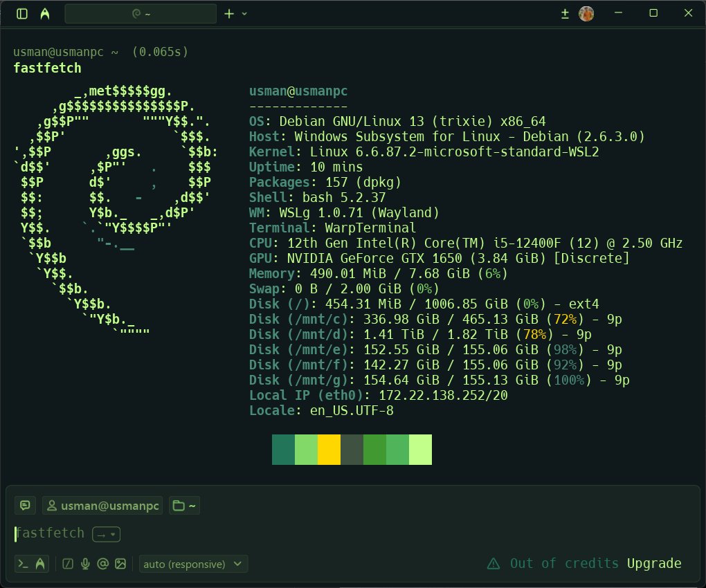Image resolution: width=706 pixels, height=588 pixels.
Task: Click the usman@usmanpc user chip
Action: point(102,506)
